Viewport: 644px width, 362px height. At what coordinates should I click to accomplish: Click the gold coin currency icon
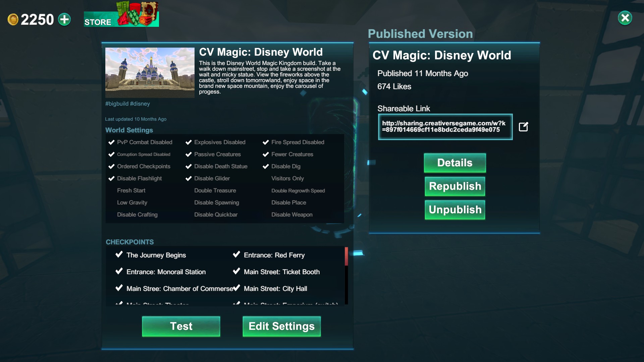pyautogui.click(x=13, y=19)
